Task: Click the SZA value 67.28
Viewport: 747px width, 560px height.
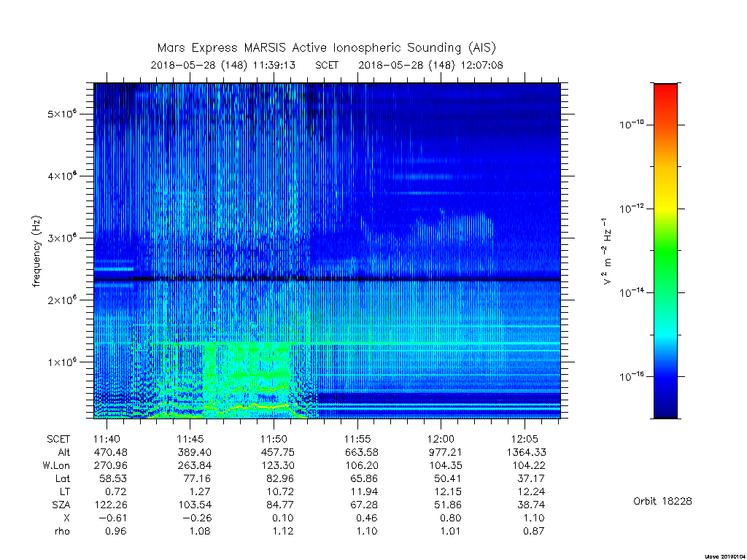Action: (x=364, y=505)
